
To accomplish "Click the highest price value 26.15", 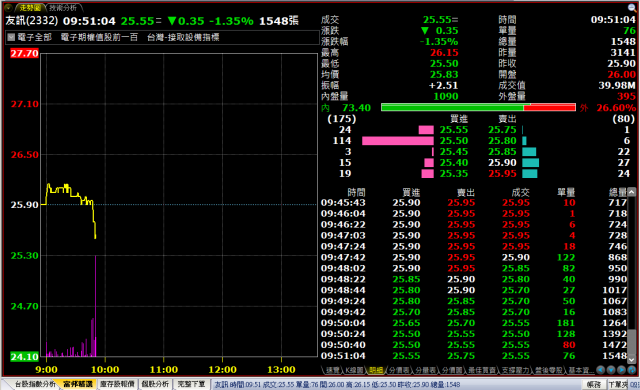I will 444,53.
